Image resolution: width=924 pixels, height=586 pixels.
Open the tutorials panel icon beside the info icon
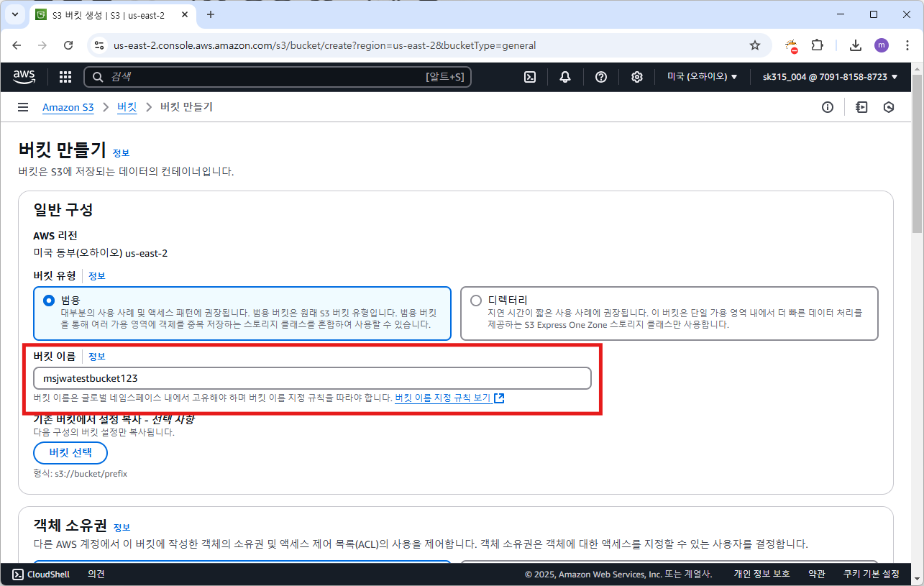(x=861, y=107)
